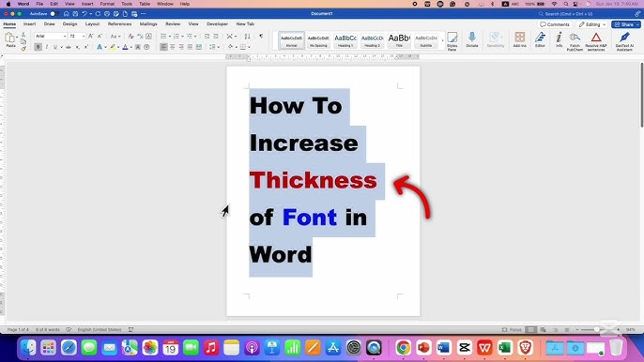Toggle the AutoSave switch
The width and height of the screenshot is (644, 362).
(54, 13)
